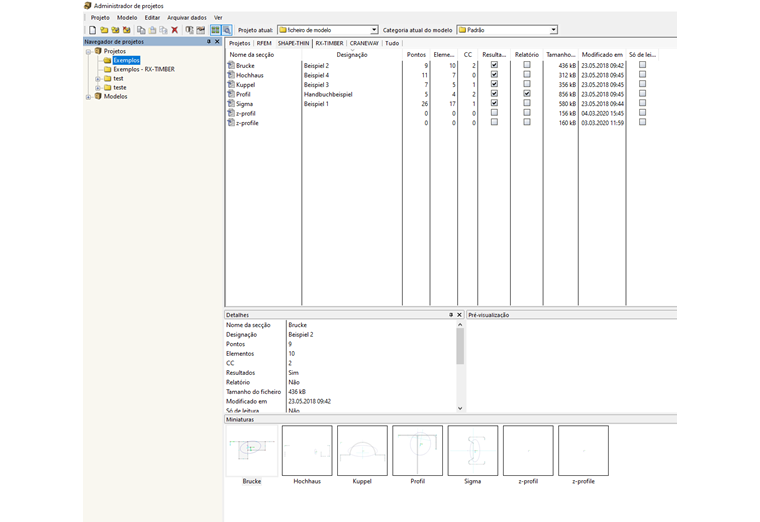
Task: Switch to the RFEM tab
Action: [264, 43]
